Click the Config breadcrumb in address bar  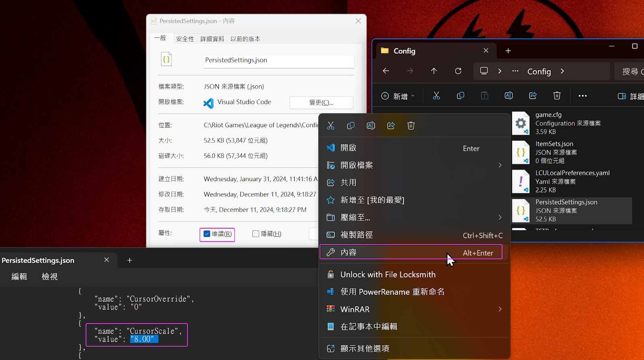539,71
